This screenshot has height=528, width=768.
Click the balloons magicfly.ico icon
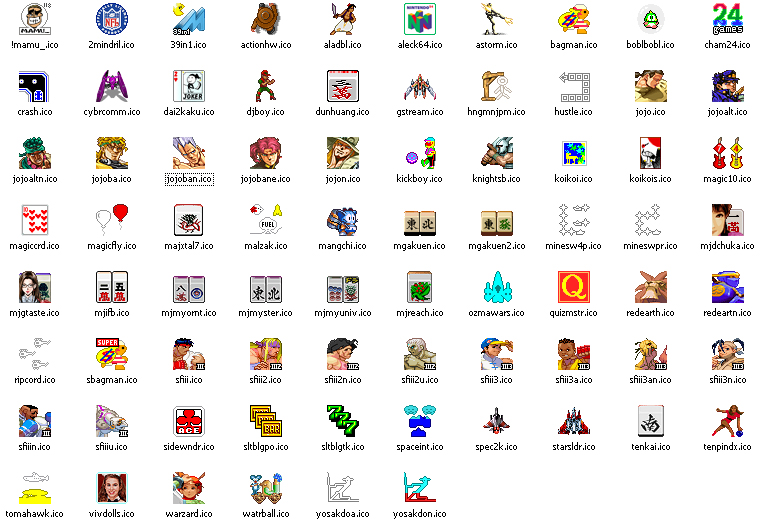112,220
